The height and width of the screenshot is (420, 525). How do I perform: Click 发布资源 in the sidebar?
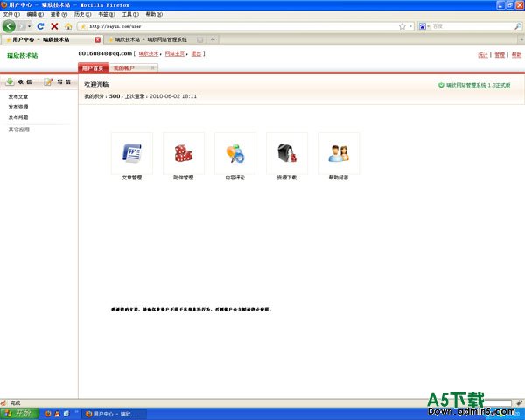[18, 107]
